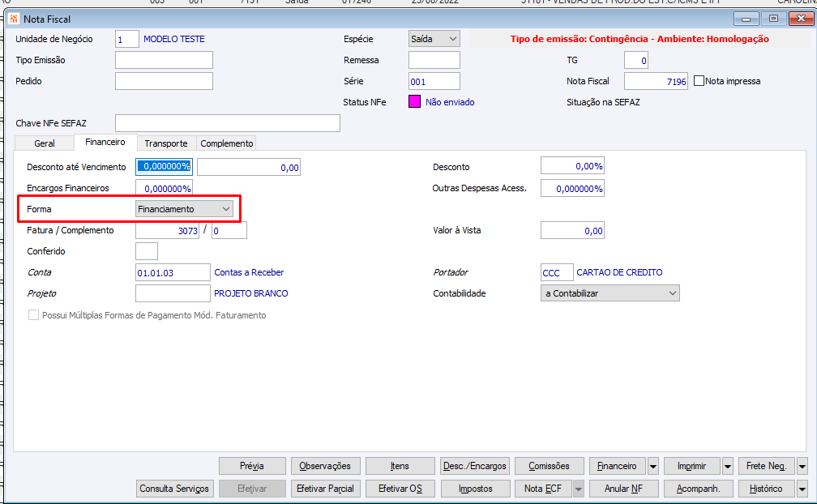Minimize the Nota Fiscal window

click(746, 19)
